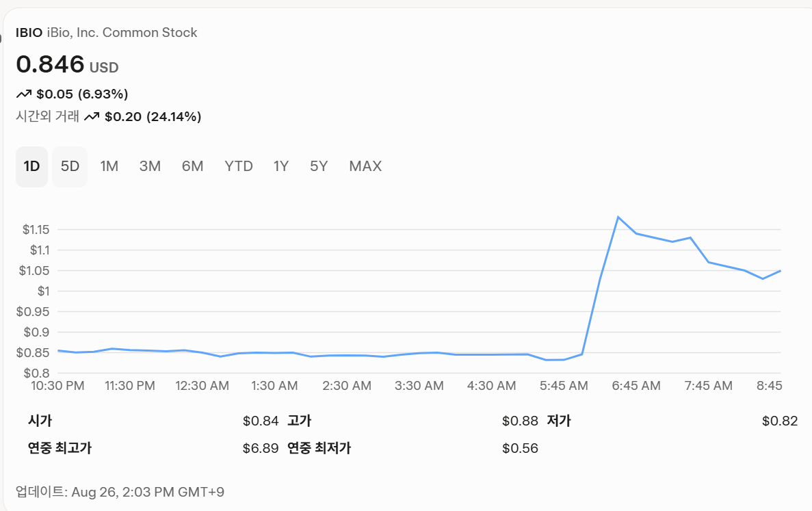Select the YTD range tab

[x=239, y=166]
